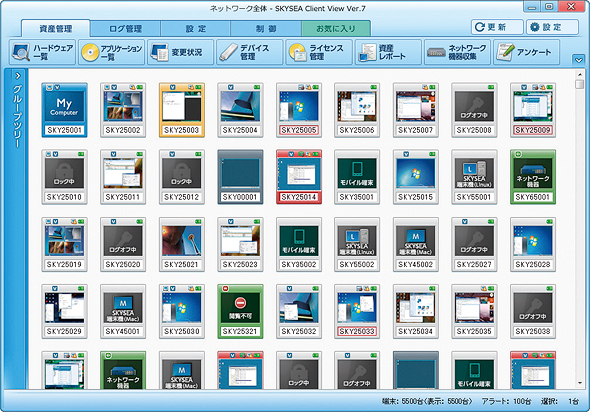590x412 pixels.
Task: Select logged-off terminal SKY25038
Action: pos(533,311)
